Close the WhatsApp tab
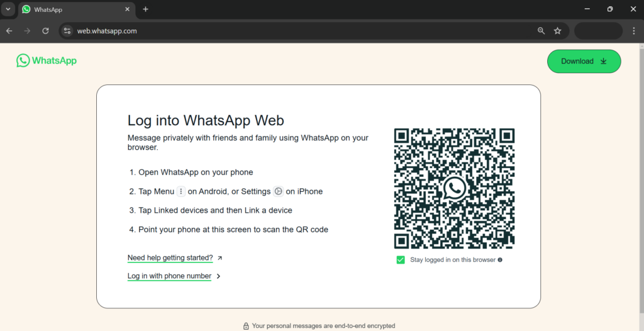 tap(127, 9)
